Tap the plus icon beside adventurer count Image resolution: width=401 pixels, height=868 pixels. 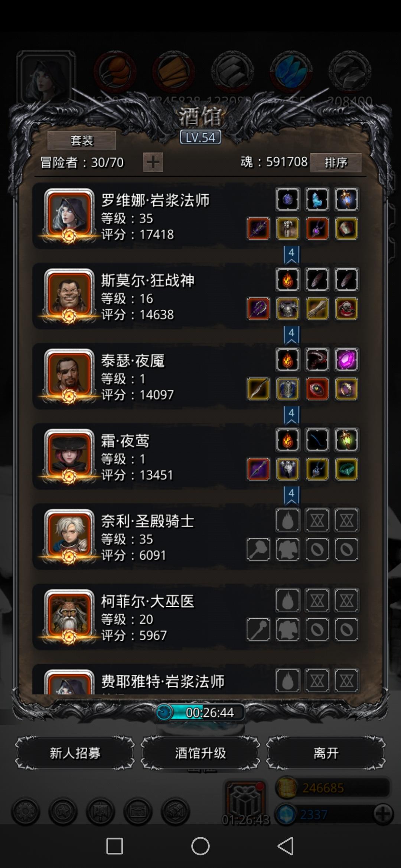coord(153,162)
